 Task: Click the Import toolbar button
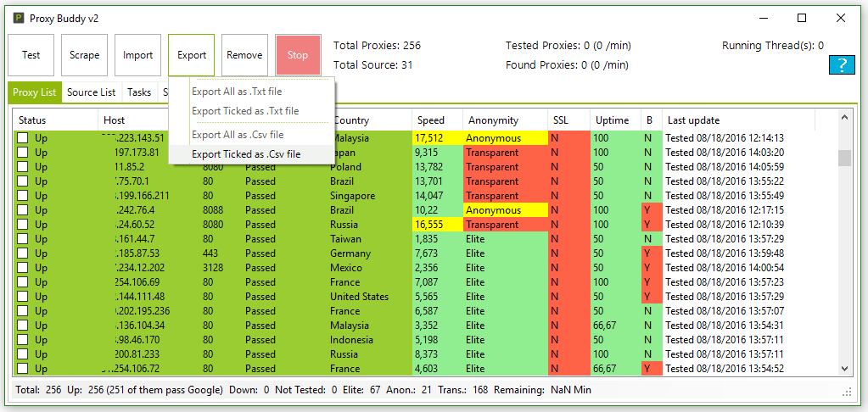coord(137,55)
